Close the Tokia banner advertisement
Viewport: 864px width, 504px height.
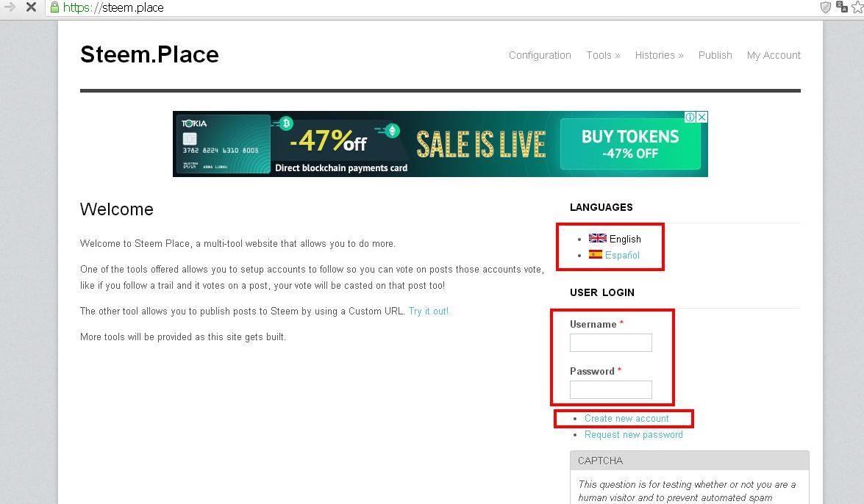tap(702, 117)
